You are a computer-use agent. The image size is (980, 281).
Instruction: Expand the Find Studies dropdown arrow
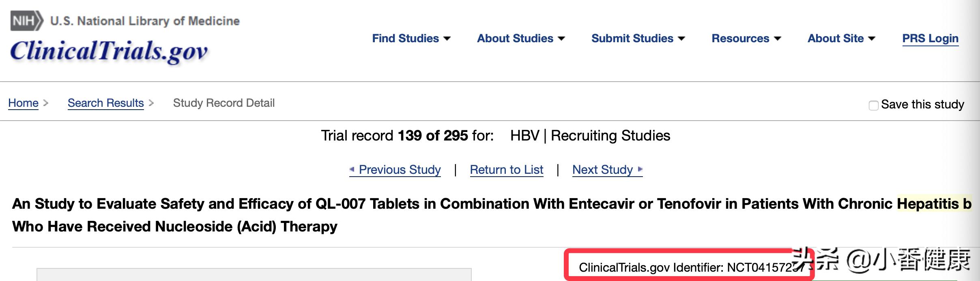click(447, 39)
